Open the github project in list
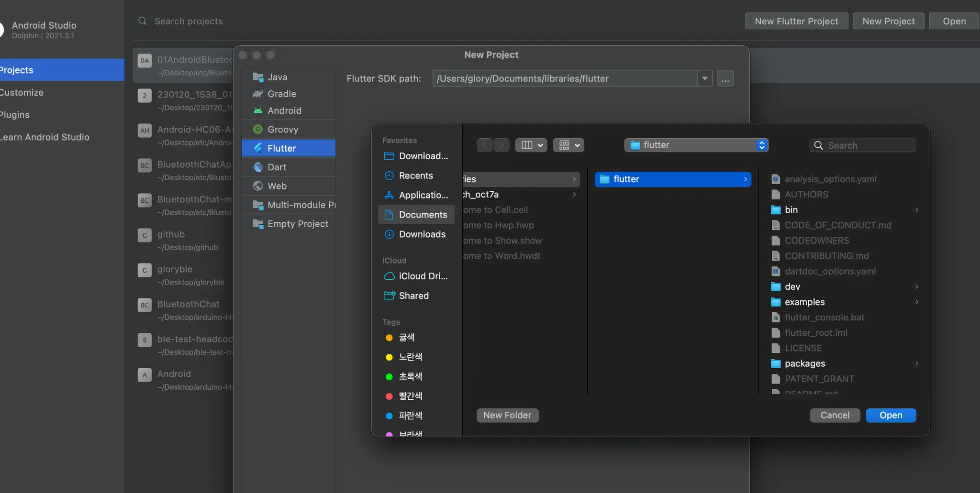Image resolution: width=980 pixels, height=493 pixels. [x=183, y=240]
